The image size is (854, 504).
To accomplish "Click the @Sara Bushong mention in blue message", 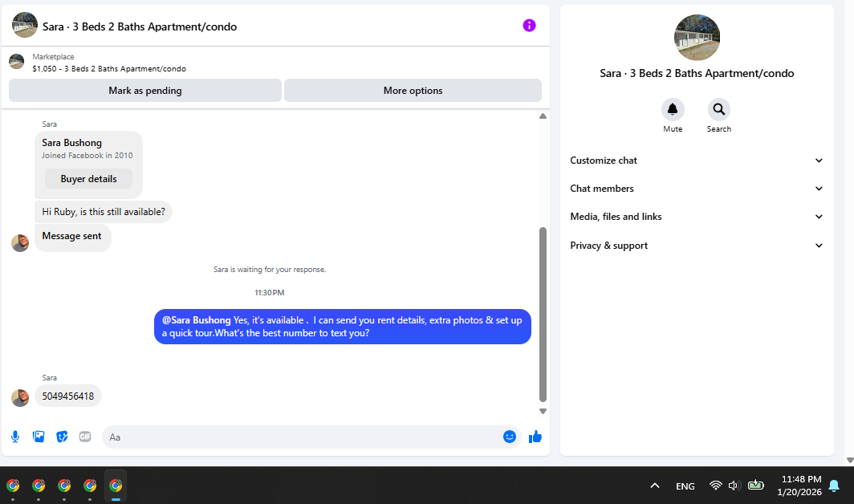I will pos(196,320).
